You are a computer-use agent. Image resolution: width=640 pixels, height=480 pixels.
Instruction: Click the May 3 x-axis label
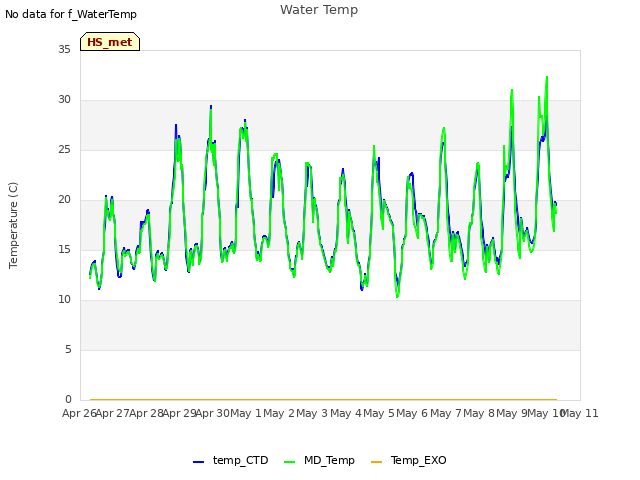[312, 413]
